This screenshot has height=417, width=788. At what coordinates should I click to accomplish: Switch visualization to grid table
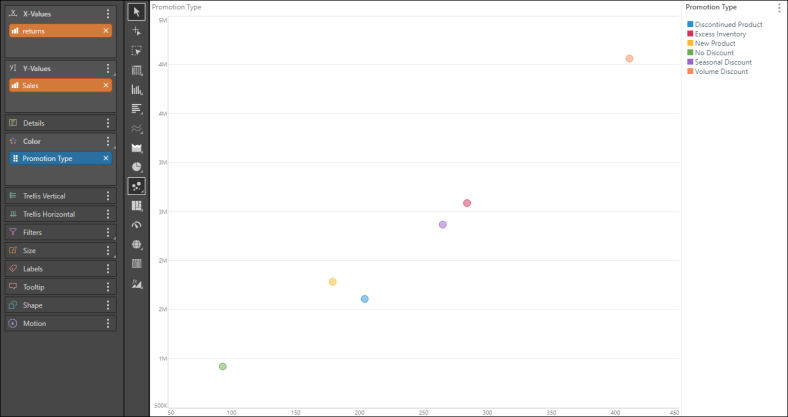[x=137, y=70]
